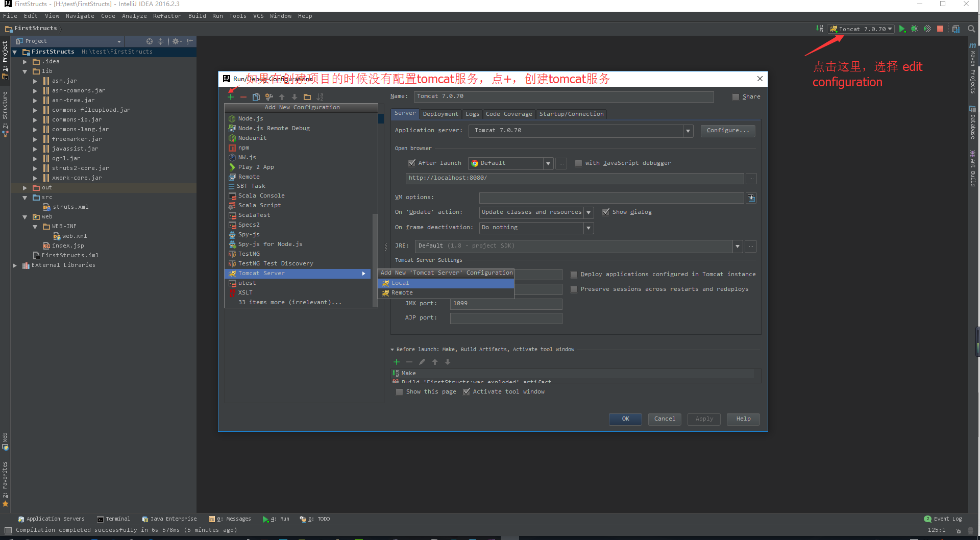Image resolution: width=980 pixels, height=540 pixels.
Task: Click the Copy configuration icon
Action: [x=256, y=97]
